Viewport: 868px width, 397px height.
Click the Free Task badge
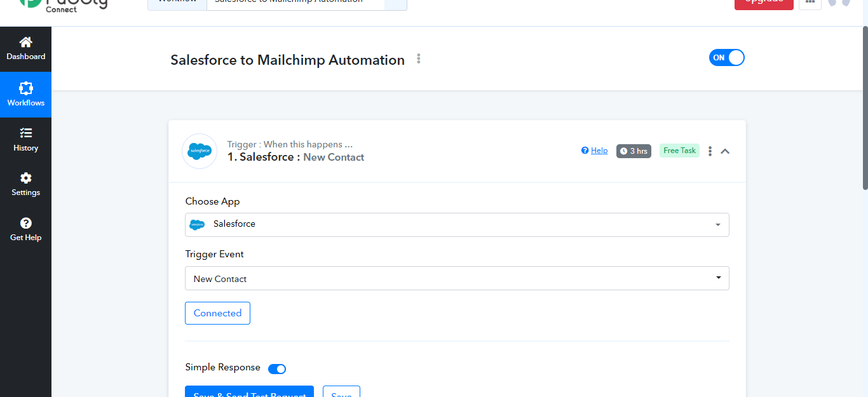[x=679, y=151]
